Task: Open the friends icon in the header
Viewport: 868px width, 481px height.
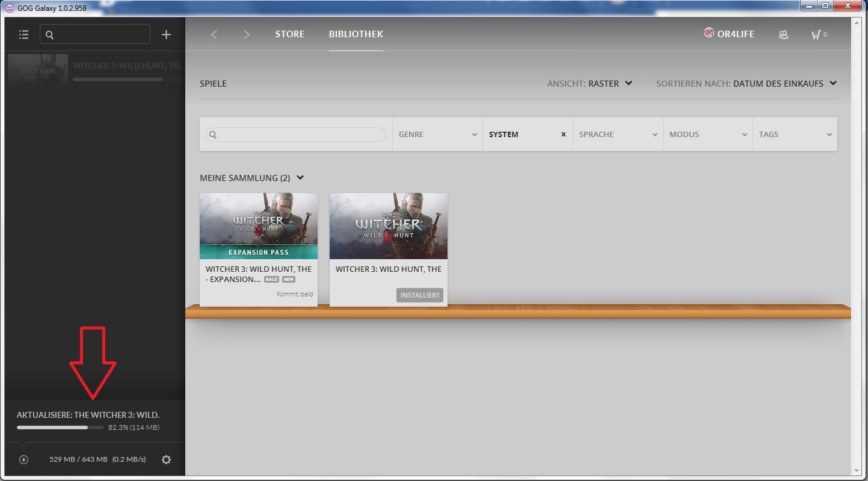Action: click(x=783, y=35)
